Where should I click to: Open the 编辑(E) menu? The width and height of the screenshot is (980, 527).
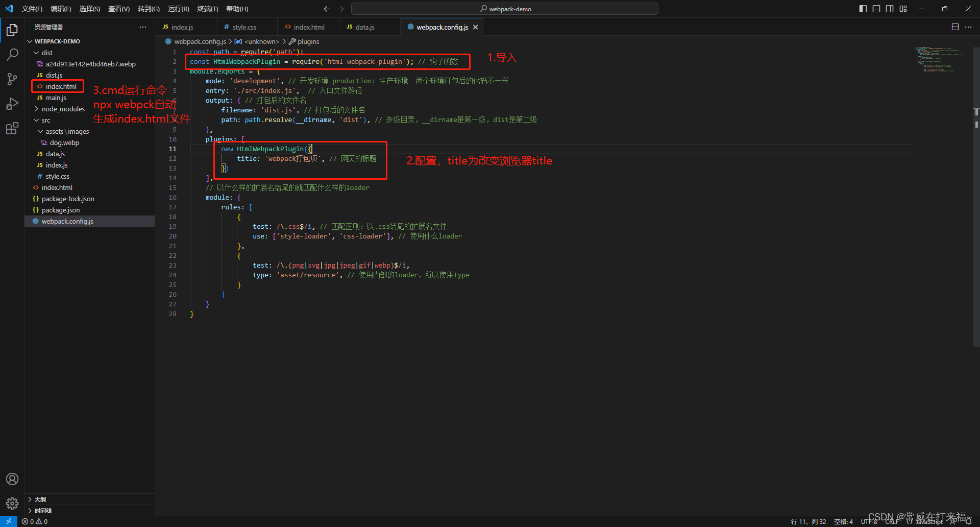61,9
